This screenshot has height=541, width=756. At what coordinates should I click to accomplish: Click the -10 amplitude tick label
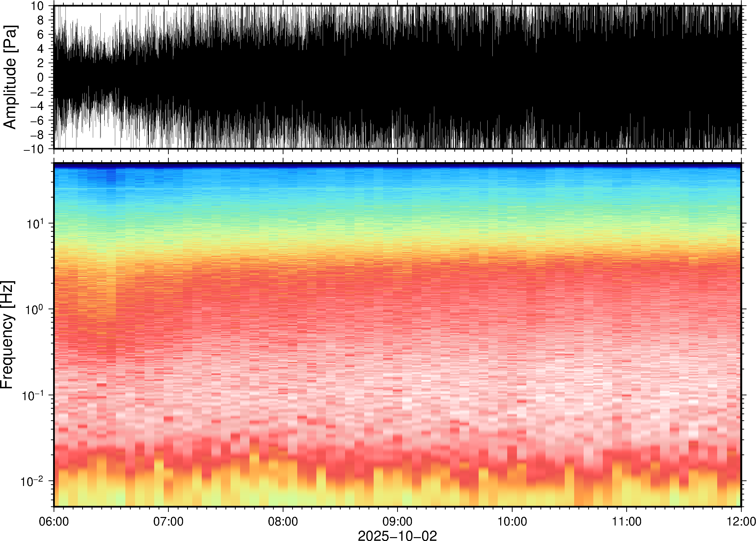tap(34, 149)
